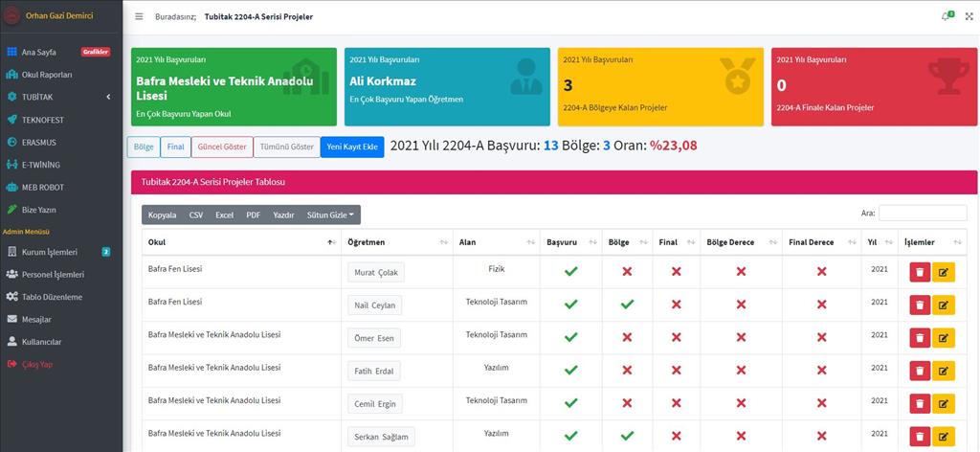The image size is (980, 452).
Task: Delete the Cemil Ergin row
Action: click(x=920, y=403)
